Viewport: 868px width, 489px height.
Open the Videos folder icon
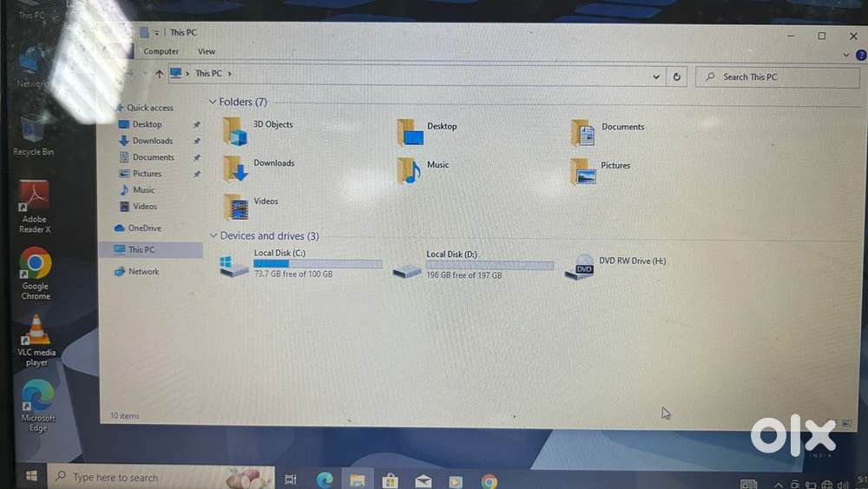pyautogui.click(x=235, y=207)
